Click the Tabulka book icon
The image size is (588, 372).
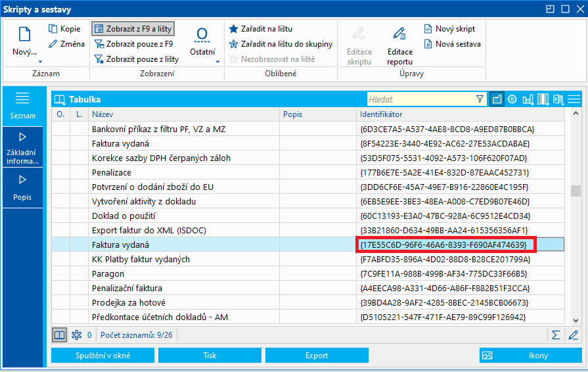tap(60, 99)
